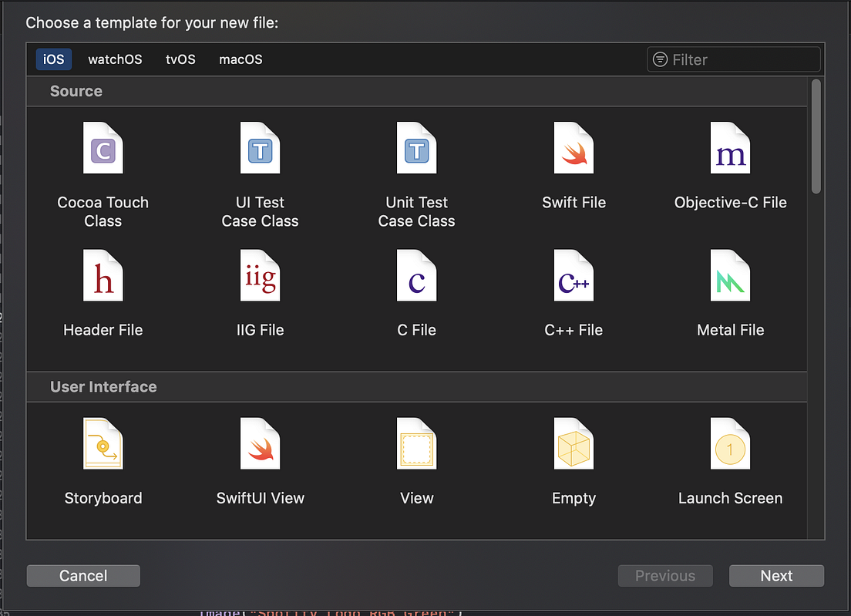Open the tvOS templates tab
The height and width of the screenshot is (616, 851).
[x=180, y=59]
